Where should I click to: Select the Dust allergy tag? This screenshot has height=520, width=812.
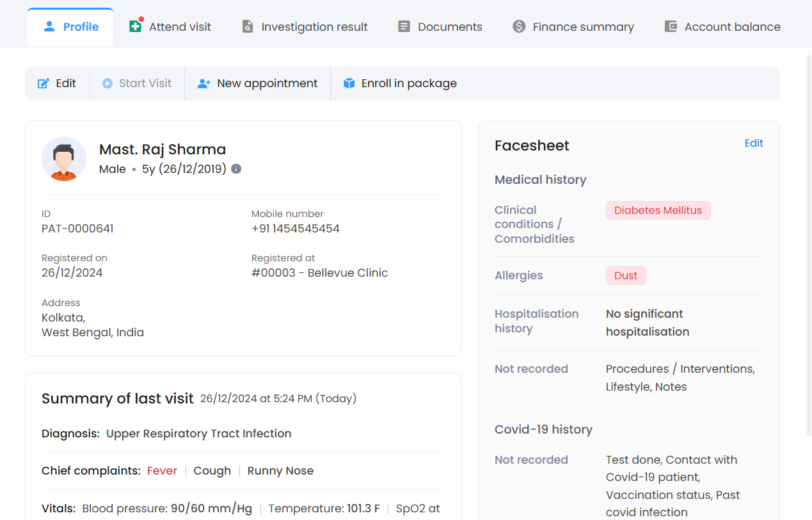click(x=626, y=276)
